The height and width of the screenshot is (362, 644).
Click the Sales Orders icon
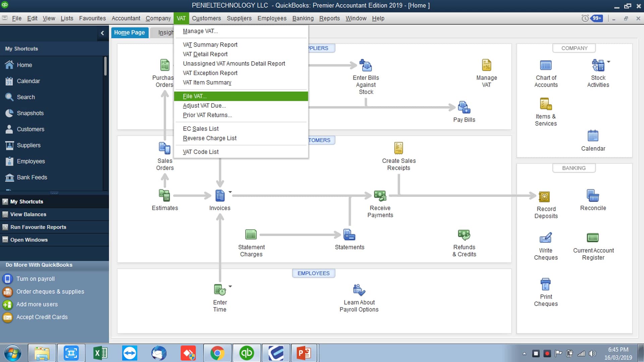[x=165, y=148]
